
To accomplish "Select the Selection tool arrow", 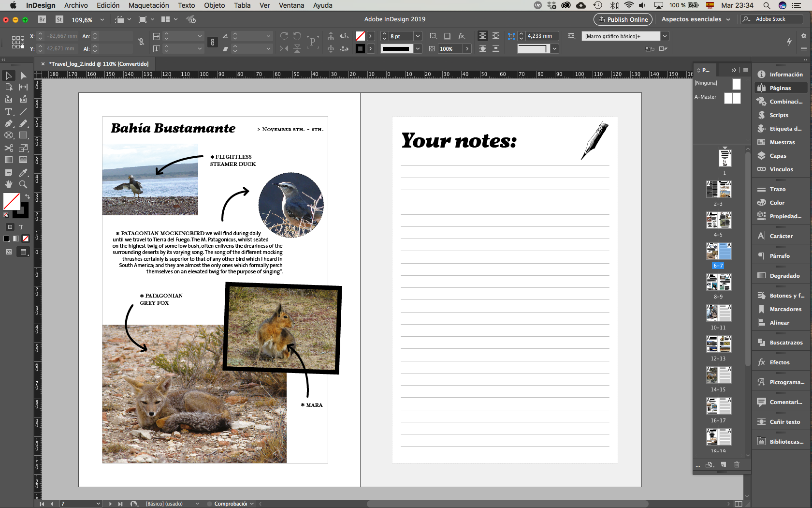I will [x=9, y=75].
